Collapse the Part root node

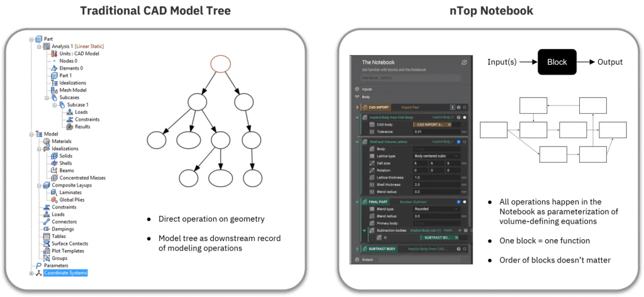tap(31, 39)
